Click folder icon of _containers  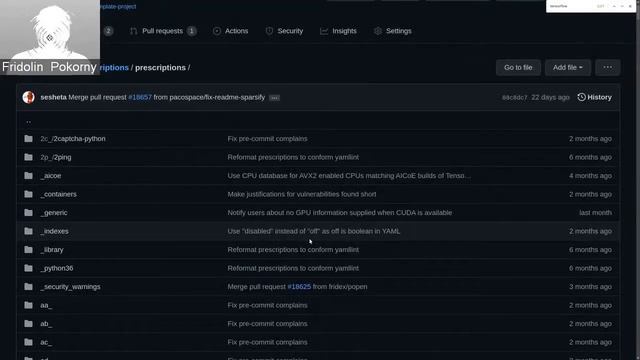28,194
